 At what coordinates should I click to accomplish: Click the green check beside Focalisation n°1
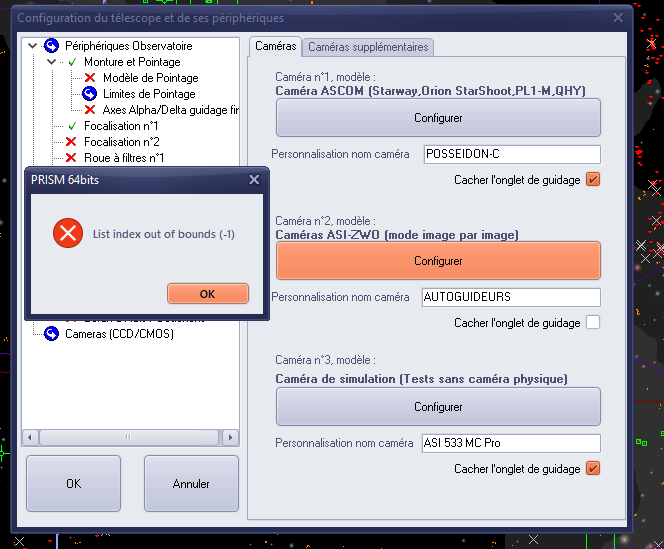point(71,126)
